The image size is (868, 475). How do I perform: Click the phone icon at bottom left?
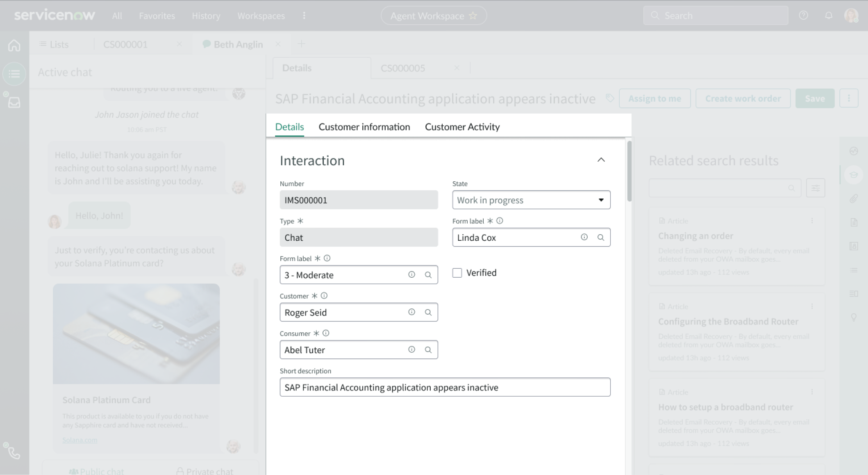[x=14, y=453]
